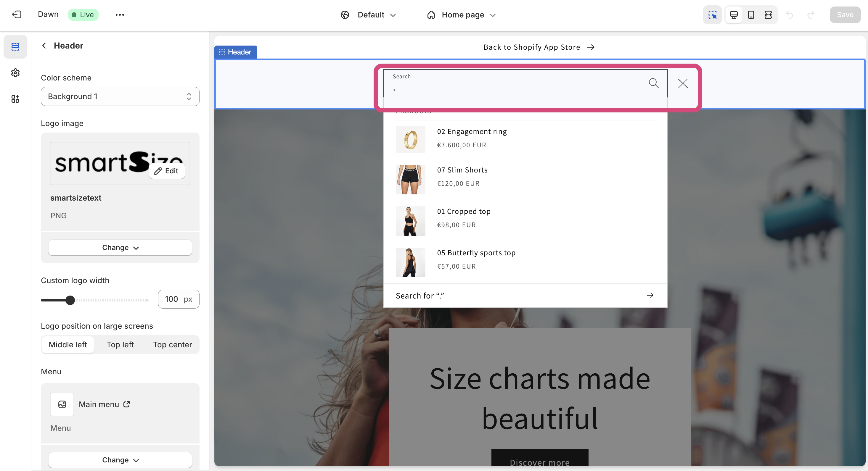Open the Color scheme Background 1 dropdown
This screenshot has height=471, width=868.
[x=120, y=96]
